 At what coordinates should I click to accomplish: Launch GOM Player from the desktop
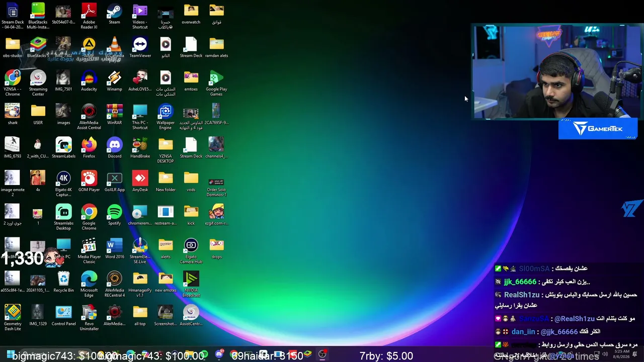[x=89, y=182]
